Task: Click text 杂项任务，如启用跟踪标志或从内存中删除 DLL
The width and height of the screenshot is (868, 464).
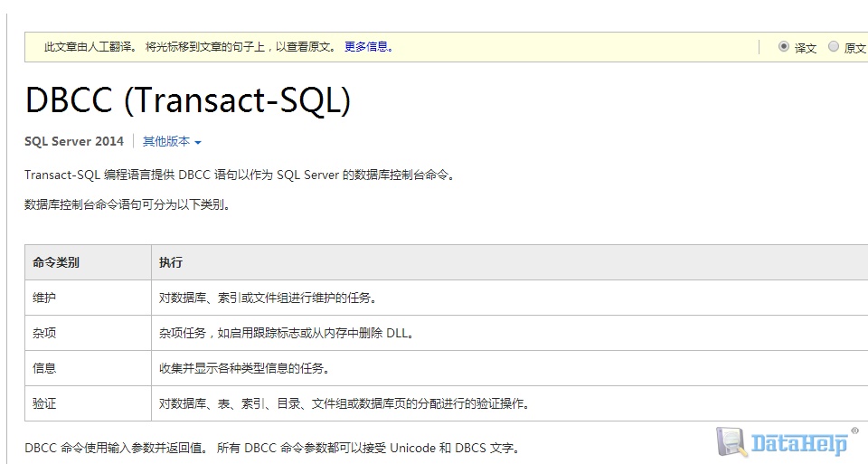Action: tap(287, 334)
